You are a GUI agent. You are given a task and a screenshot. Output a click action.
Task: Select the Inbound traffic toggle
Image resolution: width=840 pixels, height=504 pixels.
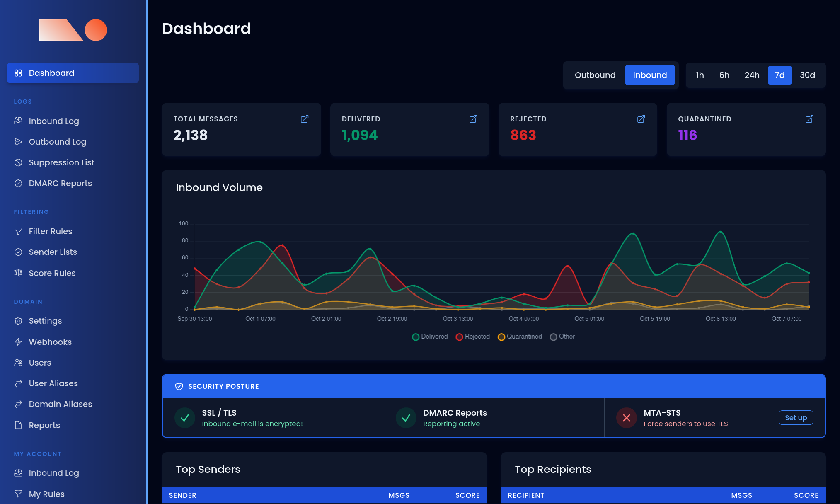pyautogui.click(x=650, y=75)
